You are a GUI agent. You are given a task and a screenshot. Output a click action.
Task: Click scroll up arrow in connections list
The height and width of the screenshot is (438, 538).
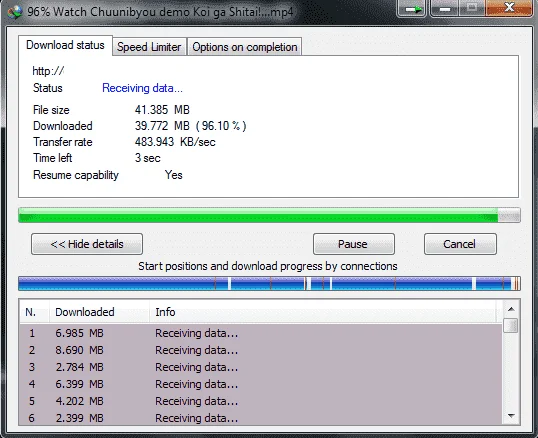[511, 309]
